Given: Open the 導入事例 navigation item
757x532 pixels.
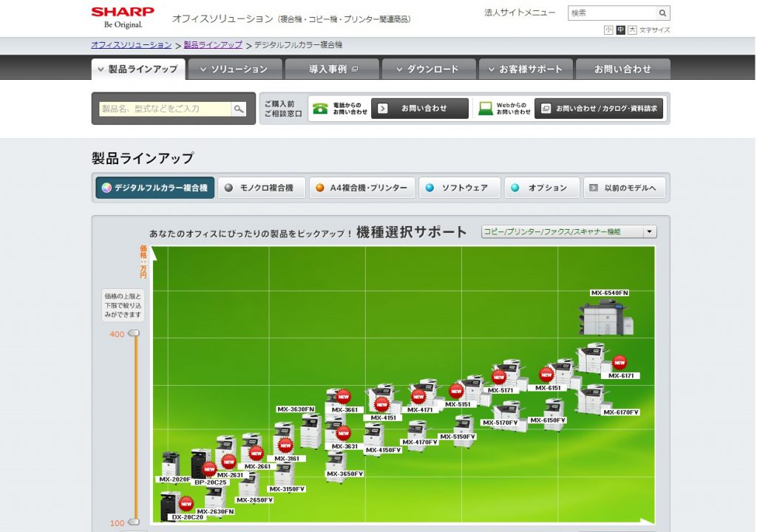Looking at the screenshot, I should click(332, 69).
